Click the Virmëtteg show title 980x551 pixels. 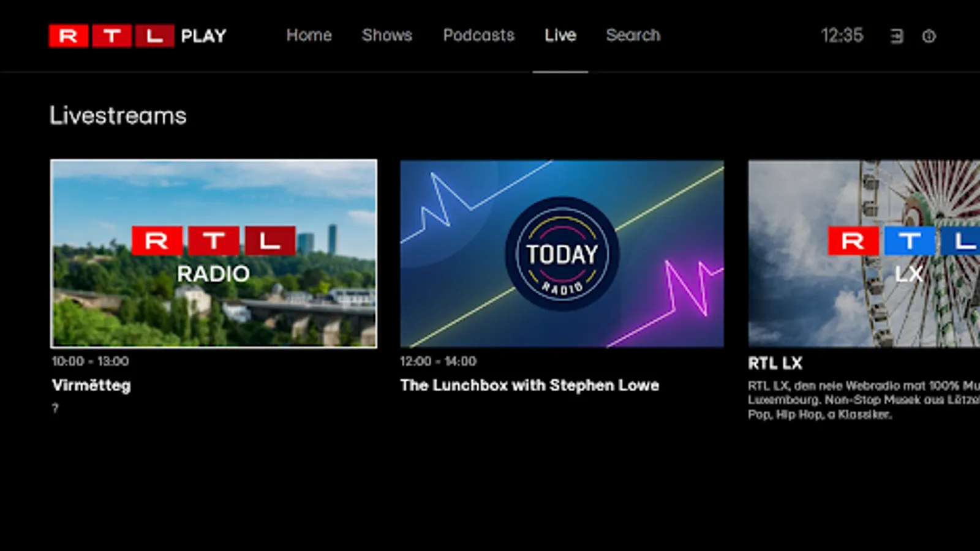pos(91,386)
